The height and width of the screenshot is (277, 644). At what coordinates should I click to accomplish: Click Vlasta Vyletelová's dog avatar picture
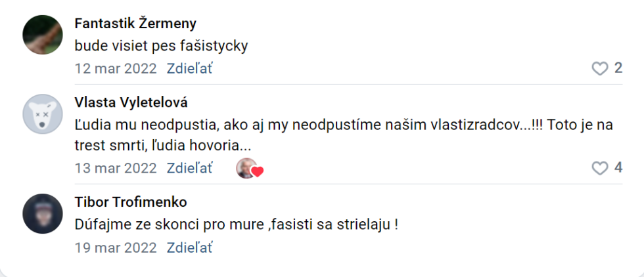click(43, 115)
